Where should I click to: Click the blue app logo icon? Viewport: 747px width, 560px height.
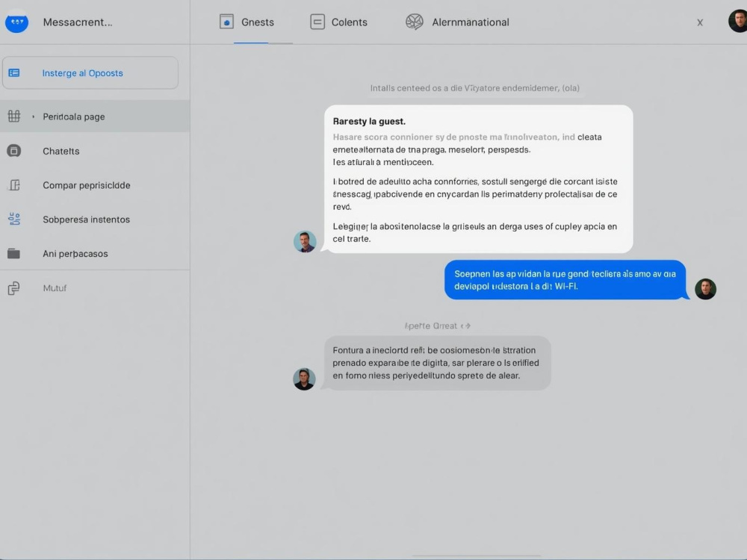[16, 22]
